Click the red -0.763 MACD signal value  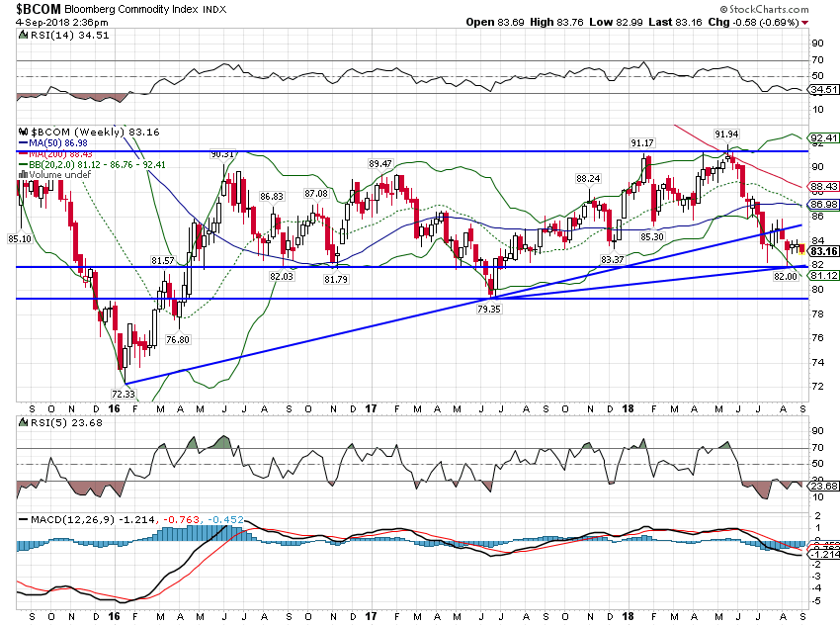(182, 520)
